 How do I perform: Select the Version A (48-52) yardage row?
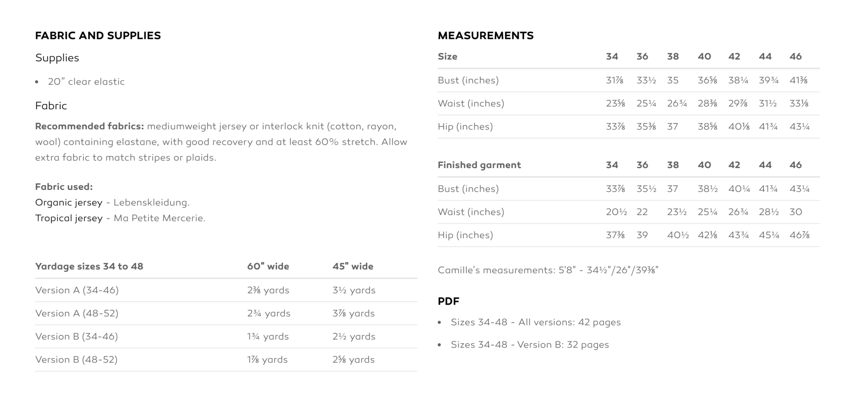[226, 313]
